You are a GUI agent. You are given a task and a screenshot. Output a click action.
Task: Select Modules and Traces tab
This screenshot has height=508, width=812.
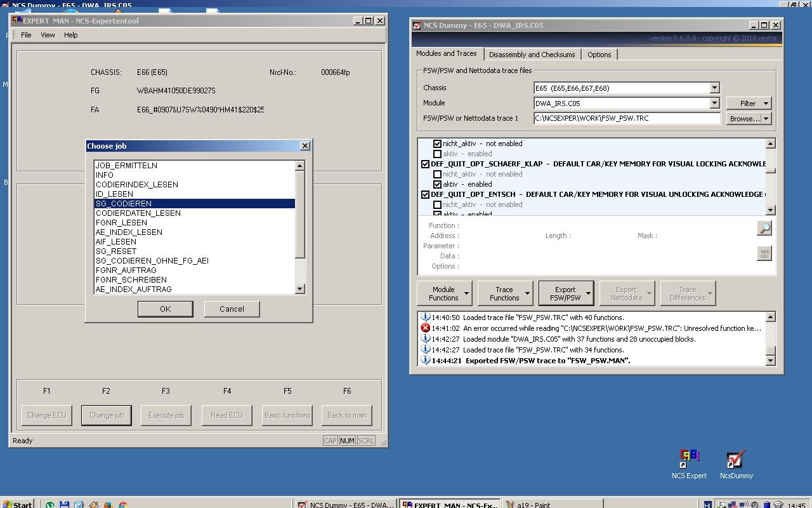(x=446, y=53)
